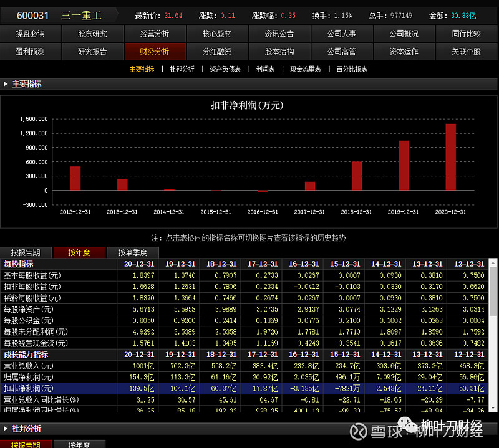Switch table to 按单季度 view

click(x=133, y=253)
